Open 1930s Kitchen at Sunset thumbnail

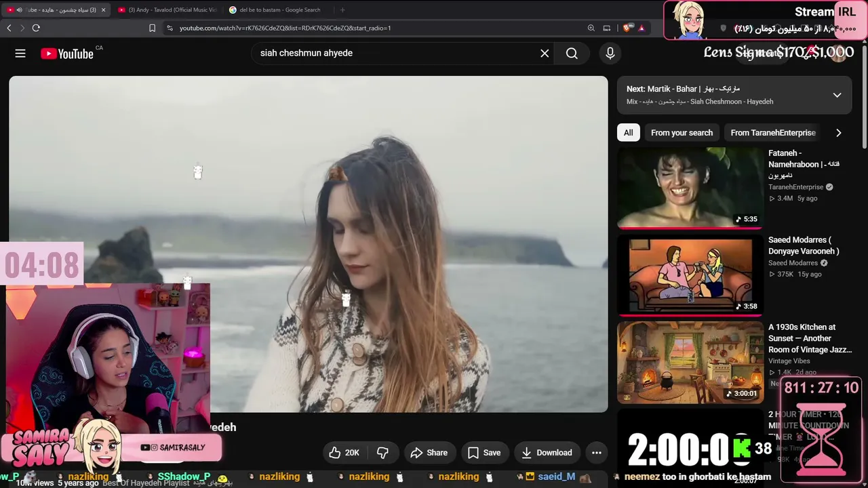pyautogui.click(x=690, y=362)
